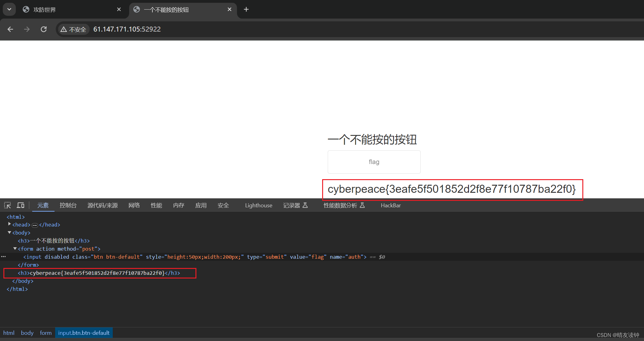Open the tab search chevron menu
This screenshot has width=644, height=341.
[9, 9]
